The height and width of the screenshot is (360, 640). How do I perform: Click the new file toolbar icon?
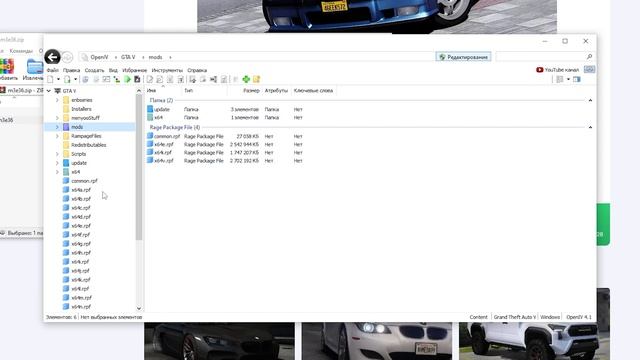(50, 79)
